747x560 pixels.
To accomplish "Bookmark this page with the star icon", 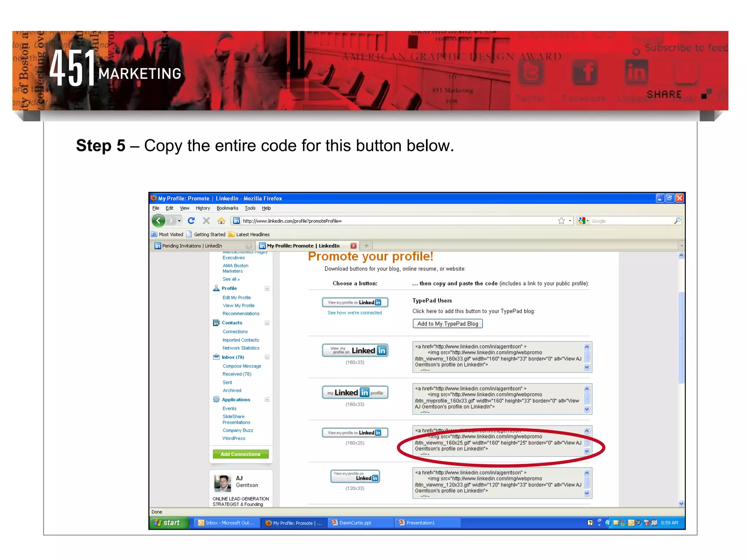I will click(x=561, y=221).
